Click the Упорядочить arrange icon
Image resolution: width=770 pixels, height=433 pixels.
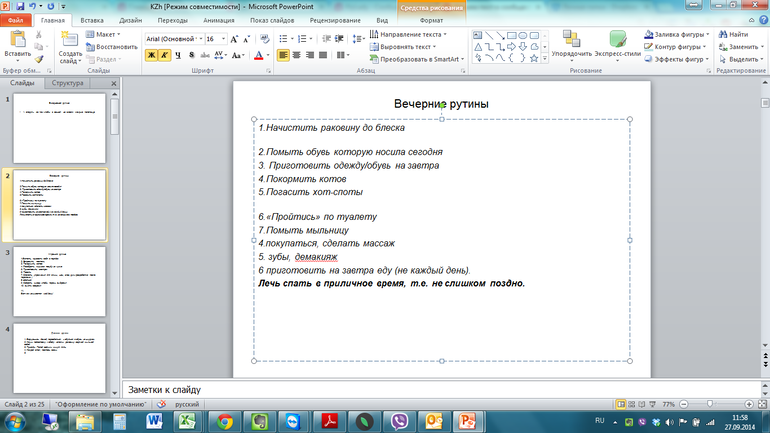click(570, 43)
